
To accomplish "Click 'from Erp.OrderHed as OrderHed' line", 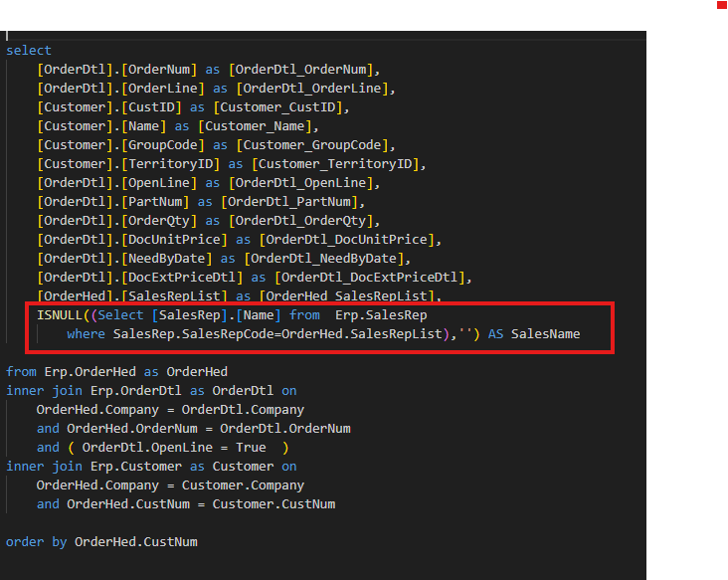I will [x=116, y=372].
